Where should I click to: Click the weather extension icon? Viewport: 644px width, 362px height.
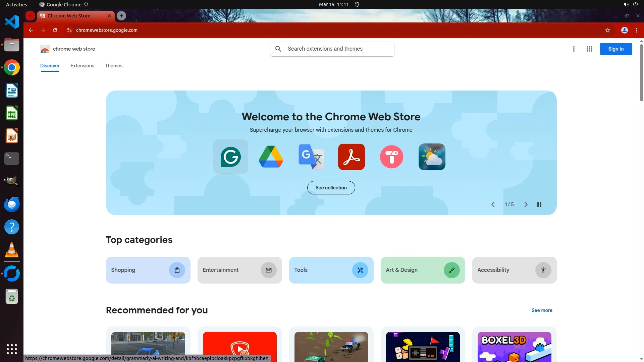pos(432,157)
